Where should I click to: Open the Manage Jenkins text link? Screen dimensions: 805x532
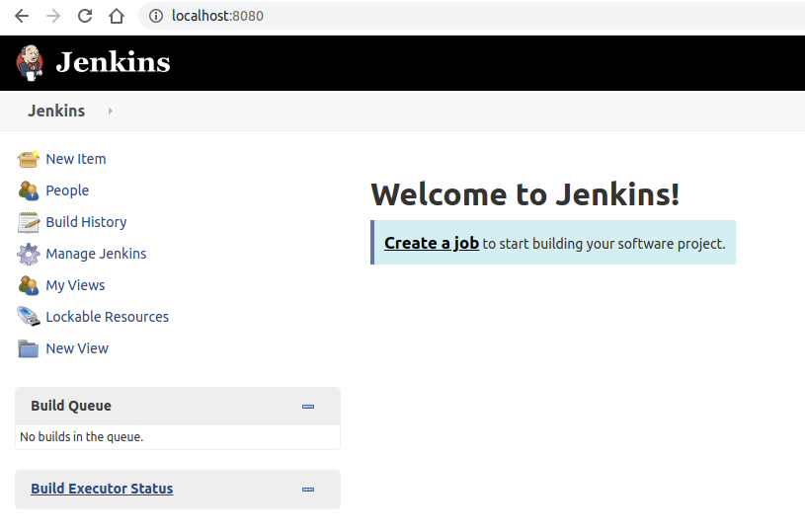point(96,254)
